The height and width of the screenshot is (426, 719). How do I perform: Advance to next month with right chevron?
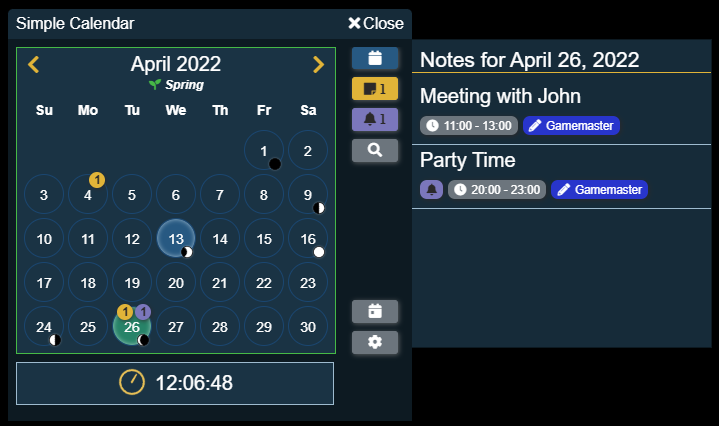pos(318,65)
